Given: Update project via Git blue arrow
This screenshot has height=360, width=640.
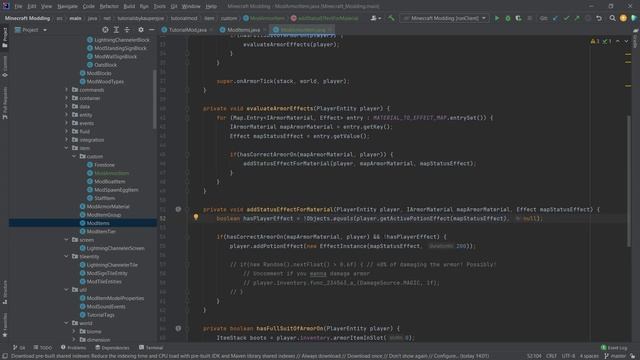Looking at the screenshot, I should click(x=556, y=18).
